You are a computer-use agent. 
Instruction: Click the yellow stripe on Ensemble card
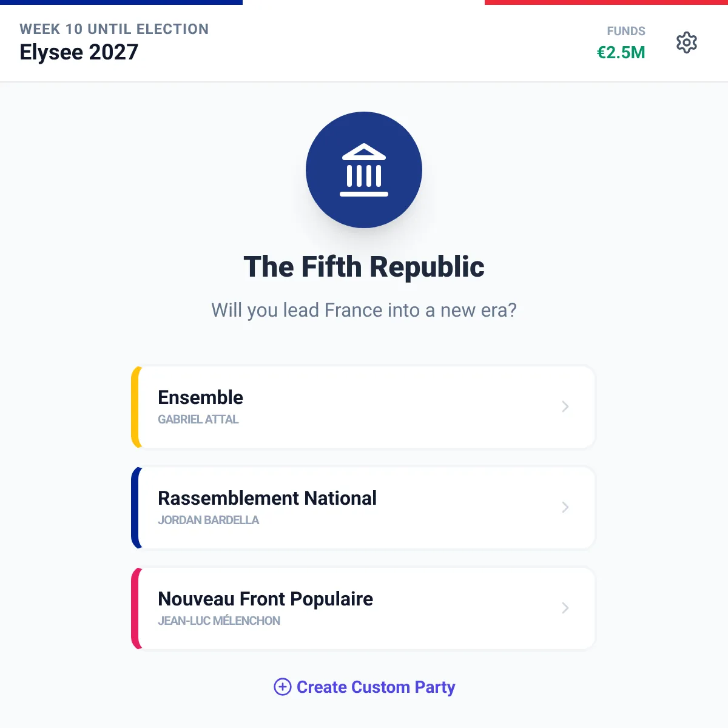pyautogui.click(x=135, y=407)
